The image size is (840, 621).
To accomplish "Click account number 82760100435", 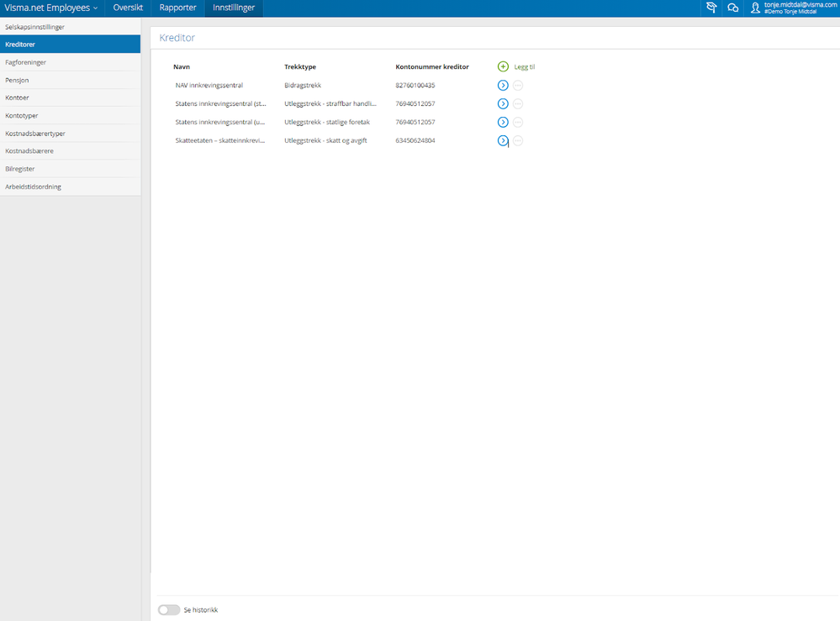I will [415, 85].
